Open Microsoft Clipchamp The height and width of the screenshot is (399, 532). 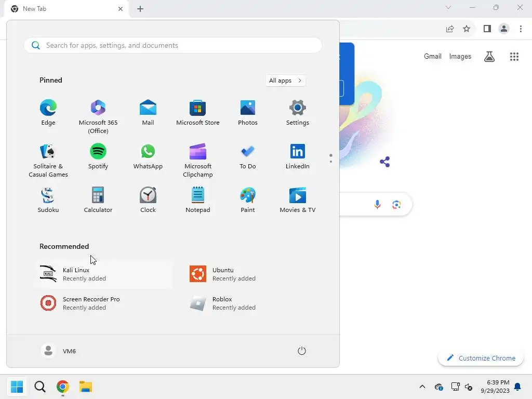[x=198, y=161]
